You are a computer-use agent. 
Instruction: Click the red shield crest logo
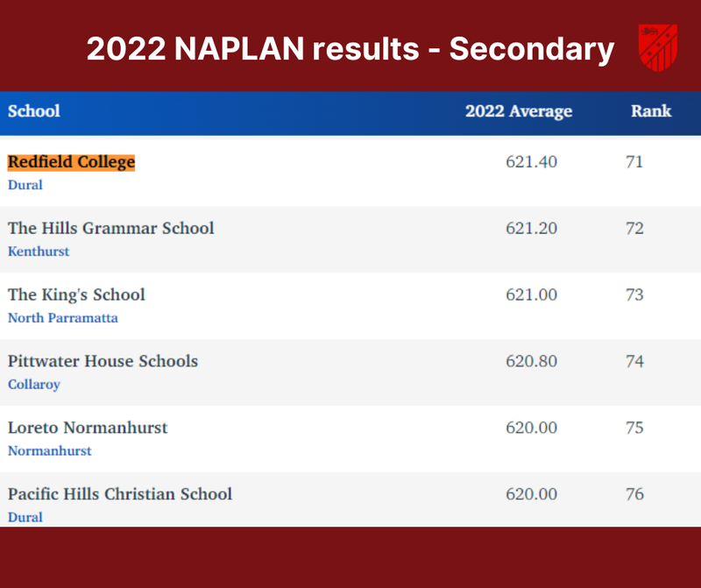658,46
